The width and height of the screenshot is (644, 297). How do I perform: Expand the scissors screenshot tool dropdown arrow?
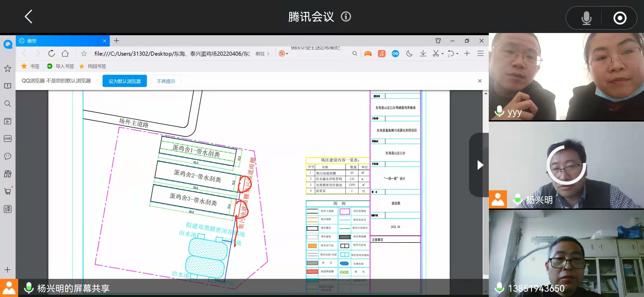pos(443,54)
